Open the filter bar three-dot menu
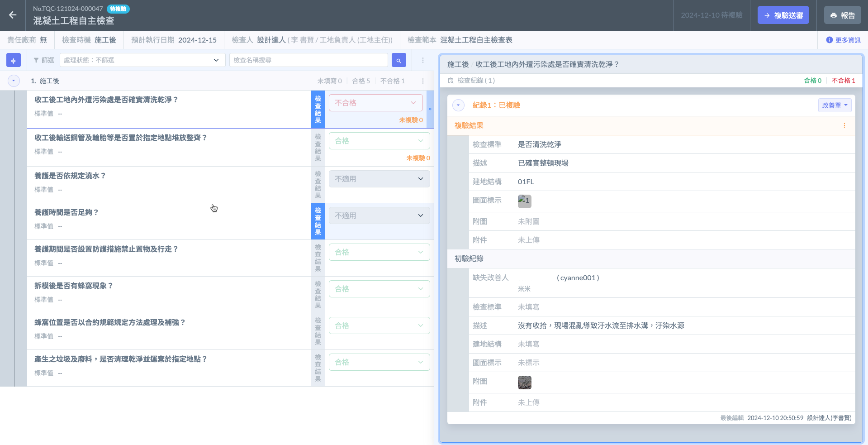This screenshot has width=868, height=445. click(423, 60)
